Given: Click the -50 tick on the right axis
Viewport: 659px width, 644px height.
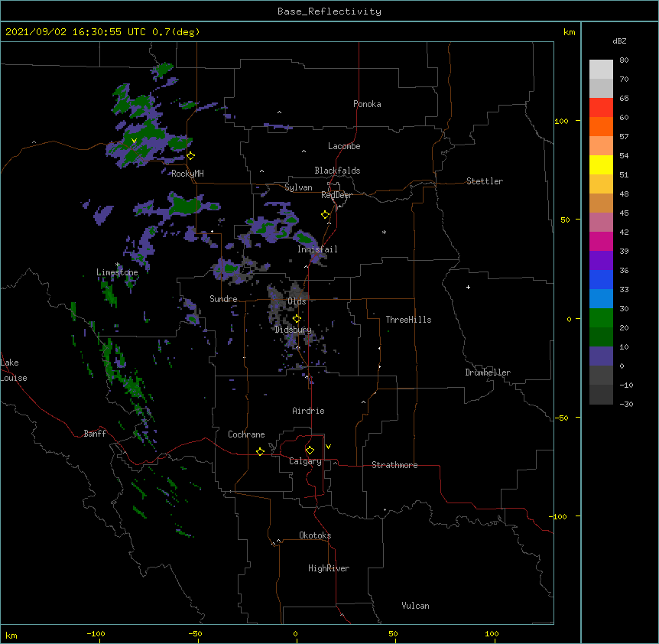Looking at the screenshot, I should coord(561,418).
